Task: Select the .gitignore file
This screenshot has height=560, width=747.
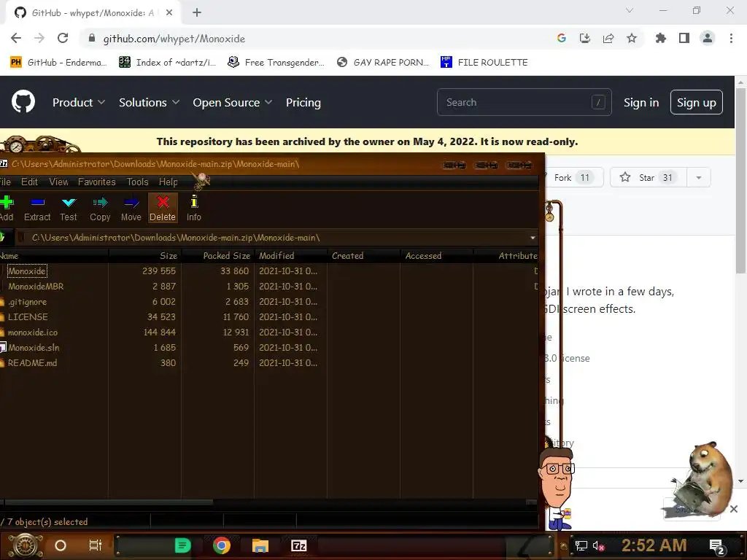Action: [269, 301]
